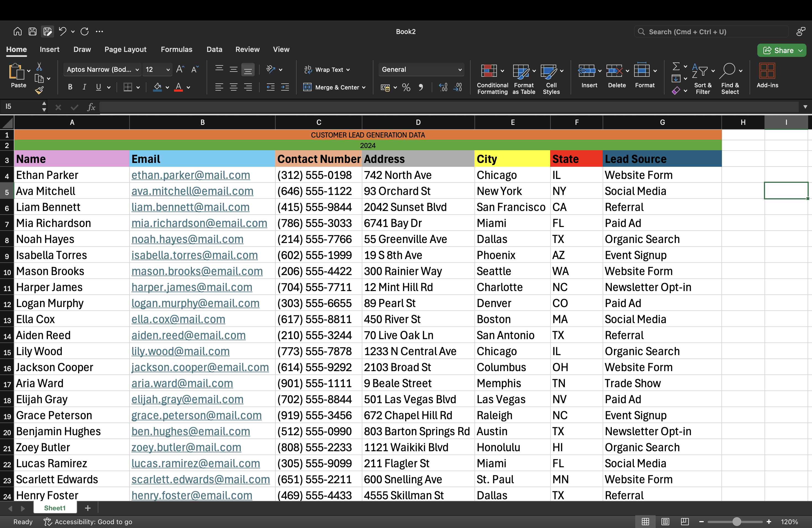Click the Search box in the title bar

click(711, 32)
